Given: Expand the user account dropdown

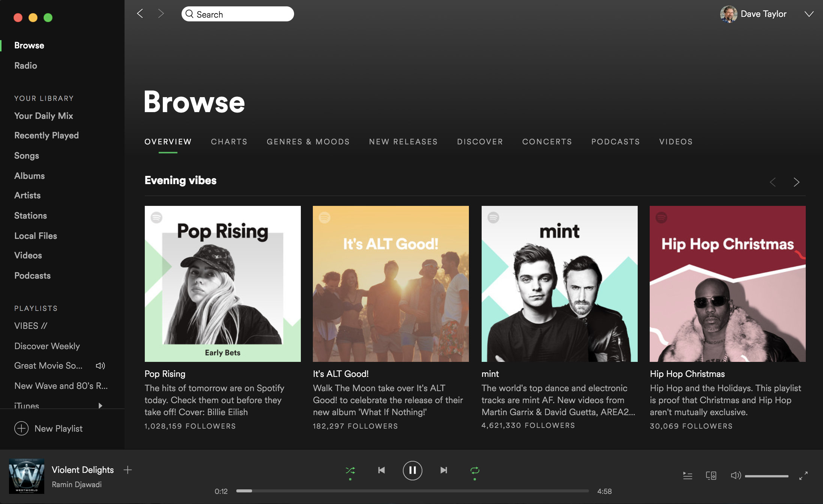Looking at the screenshot, I should (x=808, y=13).
